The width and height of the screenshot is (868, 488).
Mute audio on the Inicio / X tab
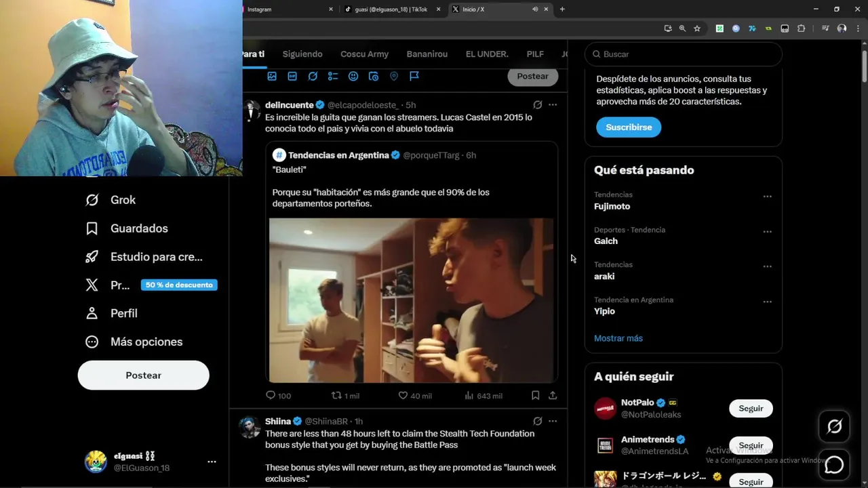535,9
